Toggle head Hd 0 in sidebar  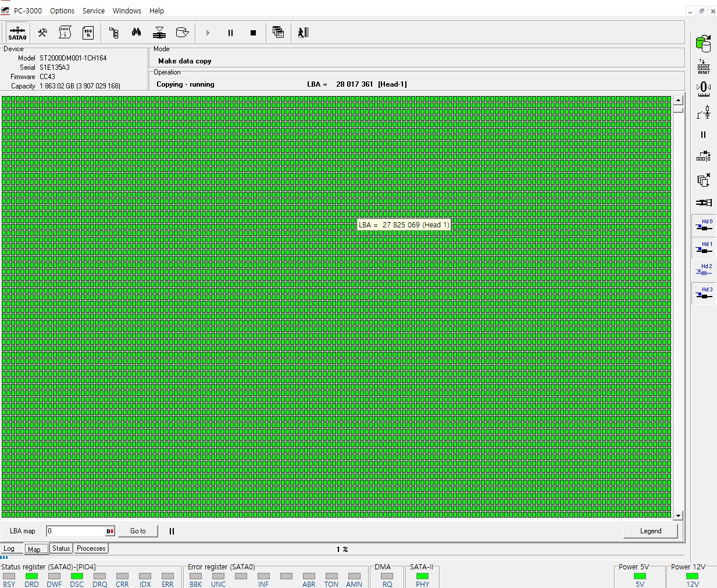click(704, 225)
